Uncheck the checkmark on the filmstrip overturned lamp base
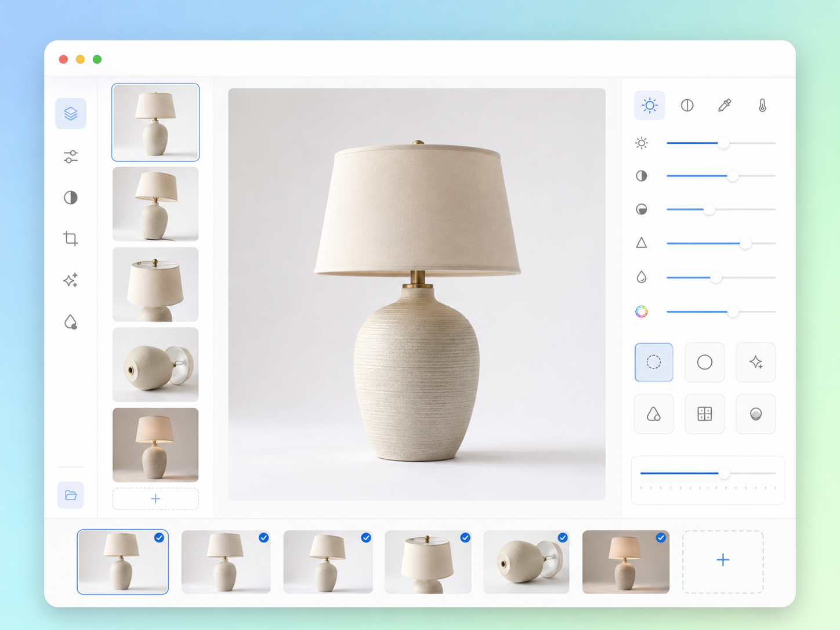 pos(563,538)
